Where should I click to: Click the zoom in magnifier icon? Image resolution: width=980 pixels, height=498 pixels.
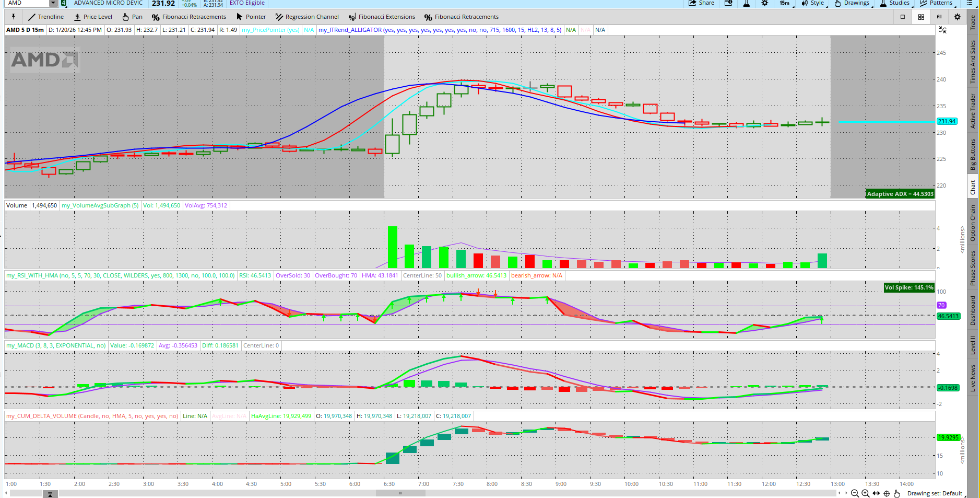click(x=865, y=493)
